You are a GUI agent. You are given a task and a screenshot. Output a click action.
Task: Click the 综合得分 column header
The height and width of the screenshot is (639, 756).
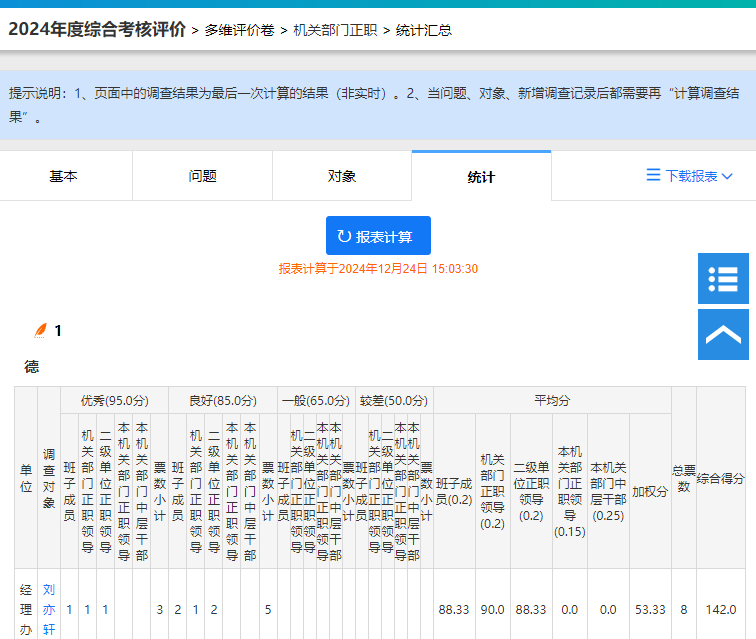tap(721, 478)
